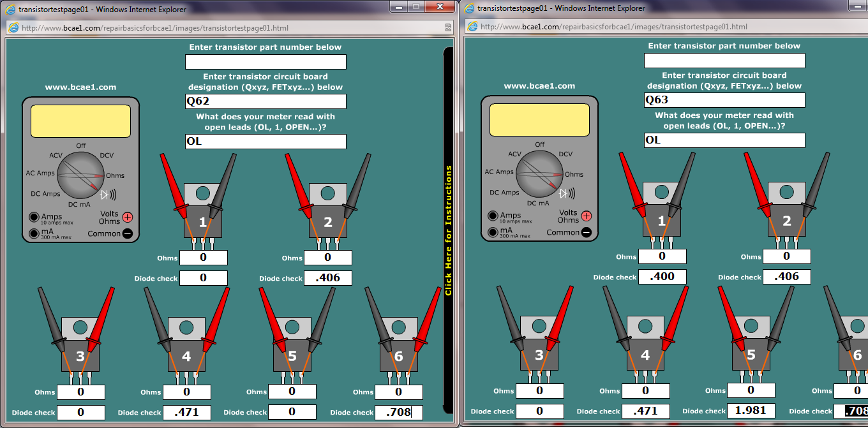Click DCV label on left meter dial

107,156
